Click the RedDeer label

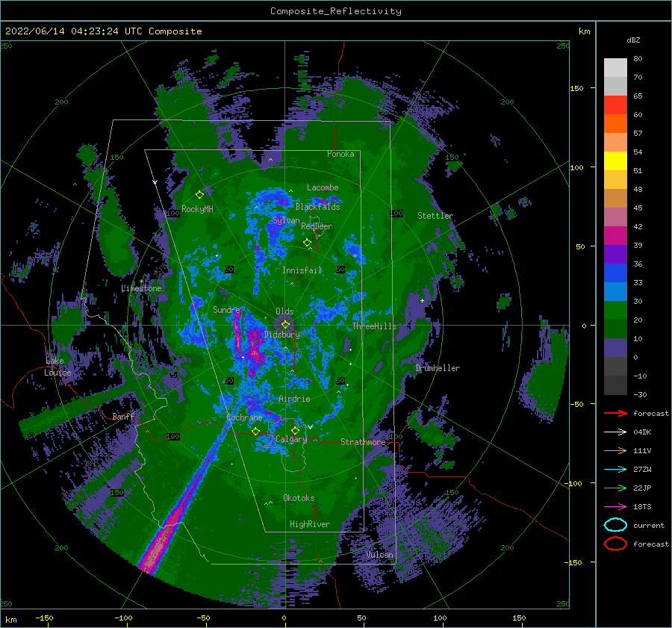317,226
